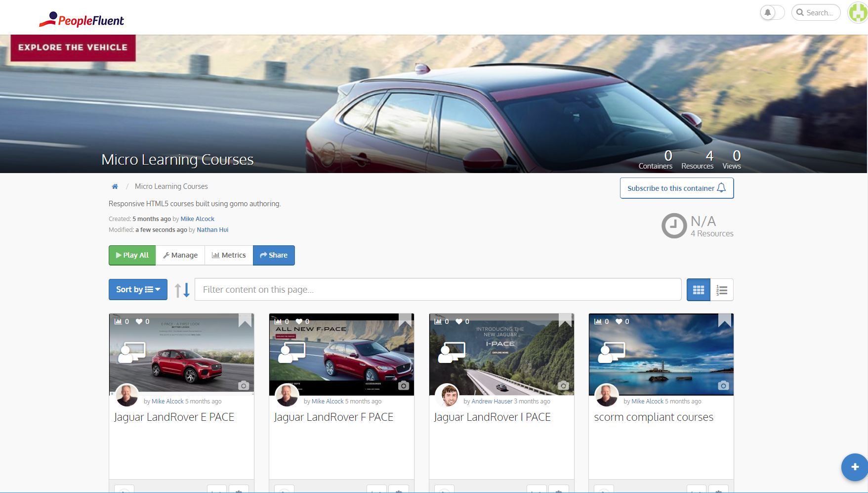Click the views chart icon on F PACE card
Image resolution: width=868 pixels, height=493 pixels.
[x=278, y=321]
